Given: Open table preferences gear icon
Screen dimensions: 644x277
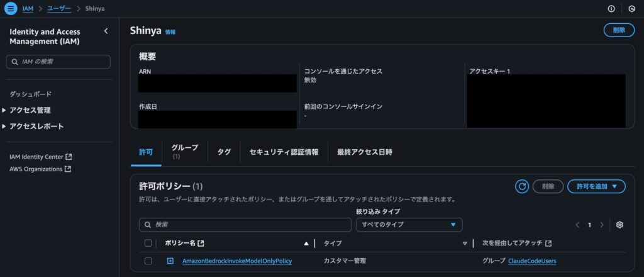Looking at the screenshot, I should coord(619,225).
